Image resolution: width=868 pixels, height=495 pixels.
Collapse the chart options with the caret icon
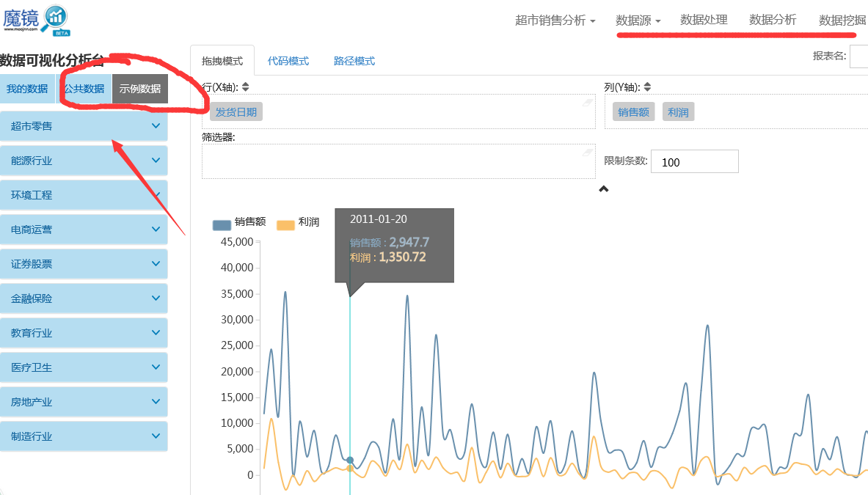(604, 188)
